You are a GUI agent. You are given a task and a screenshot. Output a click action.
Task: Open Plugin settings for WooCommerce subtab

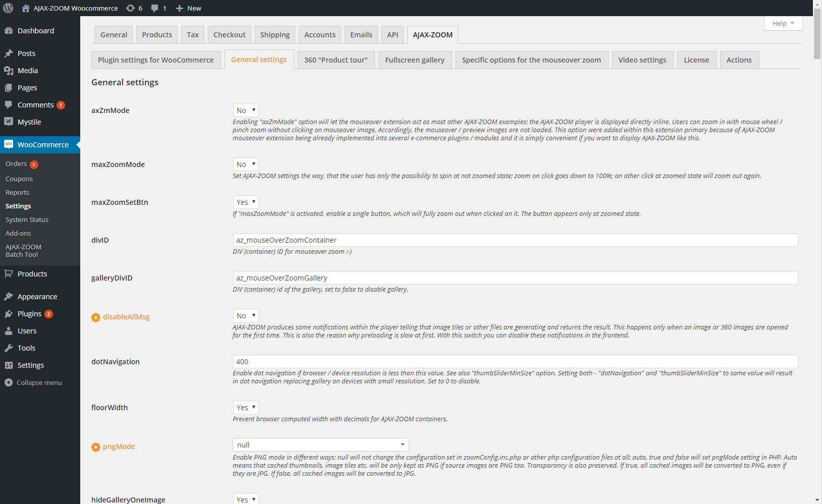point(156,60)
